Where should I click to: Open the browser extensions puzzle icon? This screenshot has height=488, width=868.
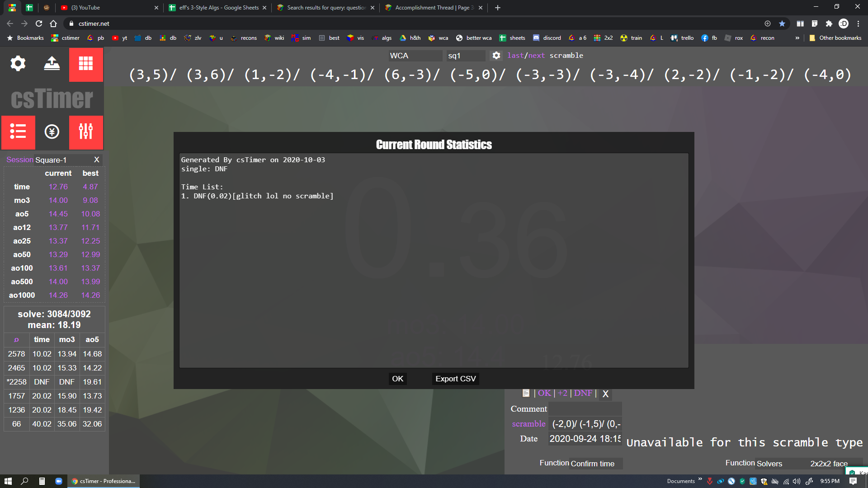click(829, 23)
